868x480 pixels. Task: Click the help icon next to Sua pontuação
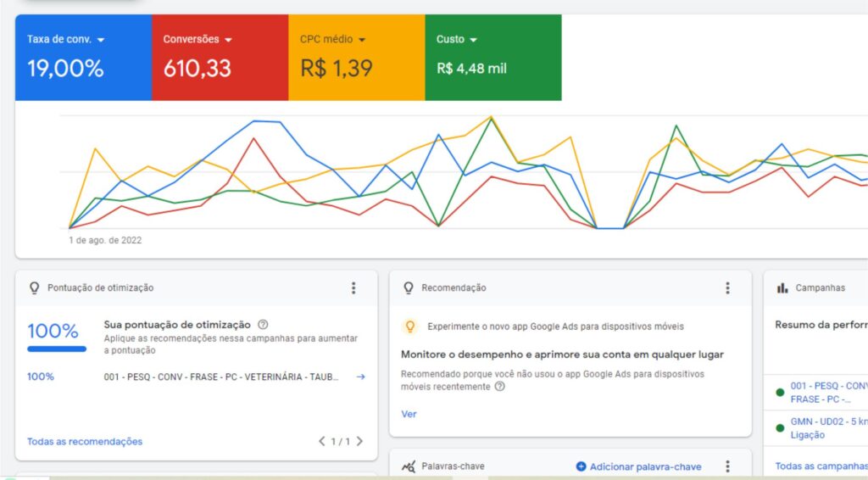[263, 325]
